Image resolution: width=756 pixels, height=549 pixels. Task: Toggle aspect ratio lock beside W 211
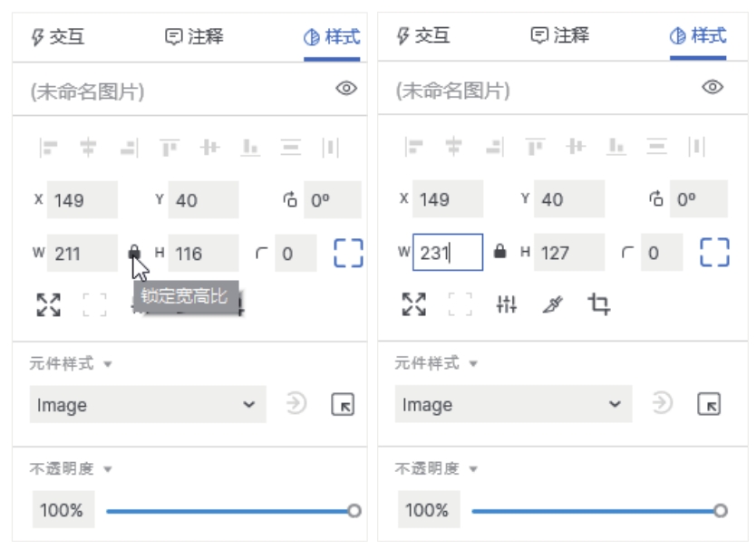(x=134, y=253)
